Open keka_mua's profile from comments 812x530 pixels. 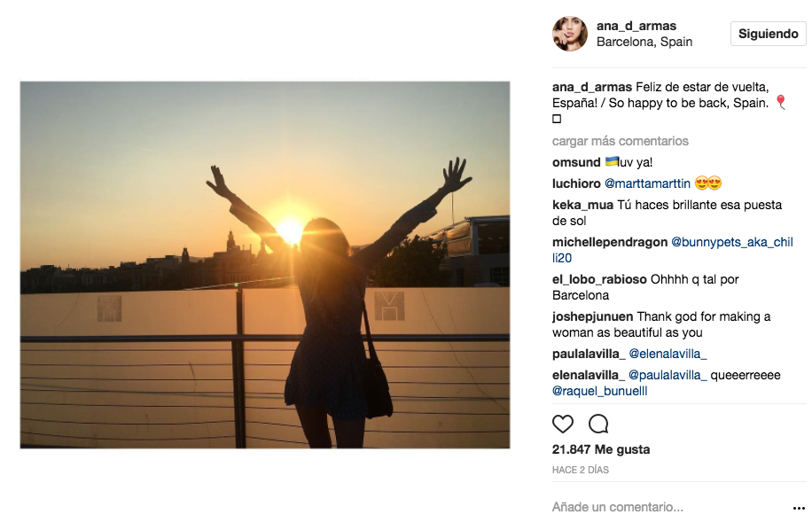click(582, 205)
